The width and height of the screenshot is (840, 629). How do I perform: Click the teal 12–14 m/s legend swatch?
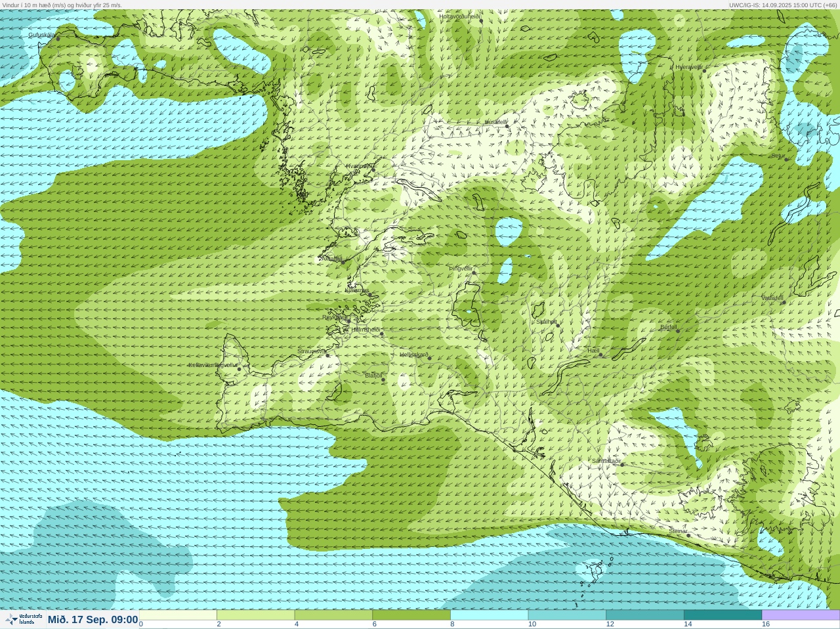point(645,615)
